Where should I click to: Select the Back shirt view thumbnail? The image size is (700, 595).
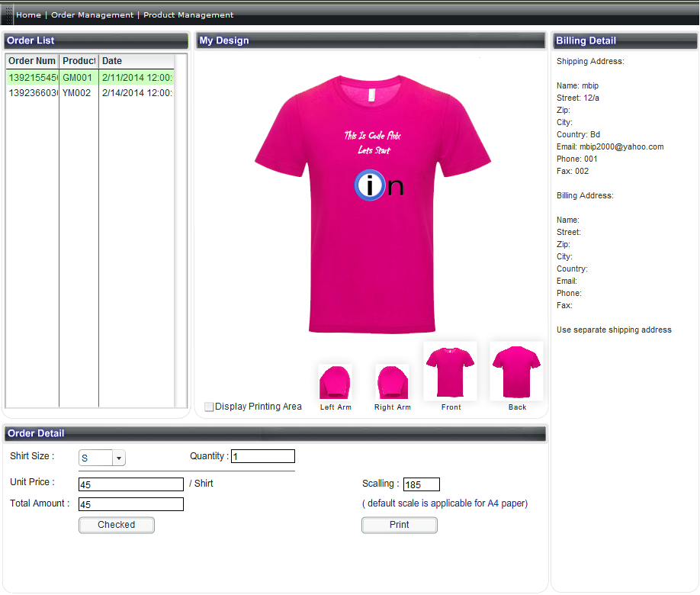(516, 371)
